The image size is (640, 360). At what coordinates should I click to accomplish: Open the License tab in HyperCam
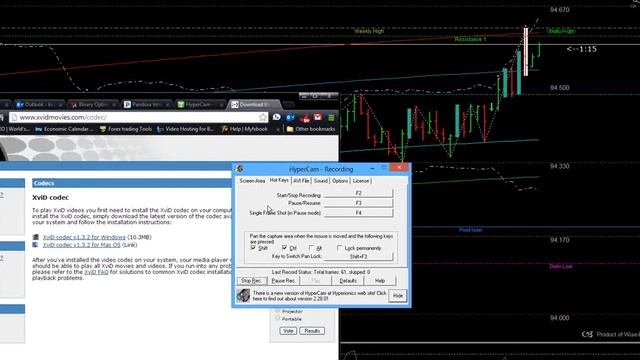[361, 181]
